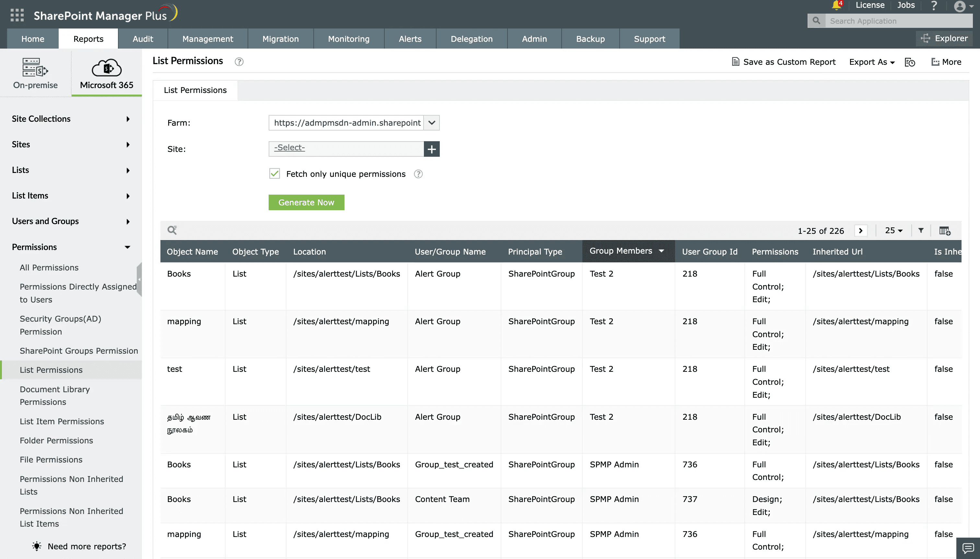Viewport: 980px width, 559px height.
Task: Open the Delegation tab
Action: click(x=472, y=39)
